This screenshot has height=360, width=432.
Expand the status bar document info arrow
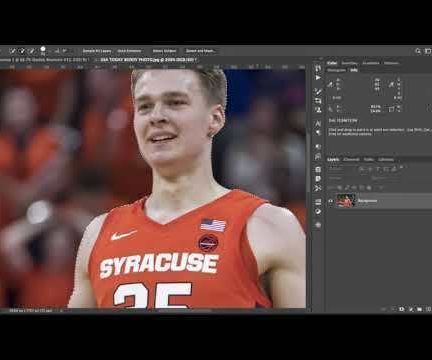click(x=61, y=311)
